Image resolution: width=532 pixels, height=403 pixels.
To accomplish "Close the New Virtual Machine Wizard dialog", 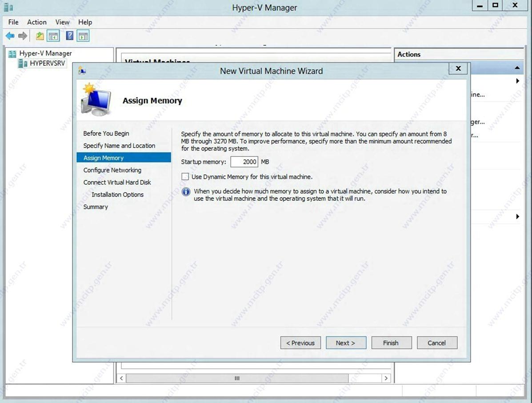I will pos(458,68).
